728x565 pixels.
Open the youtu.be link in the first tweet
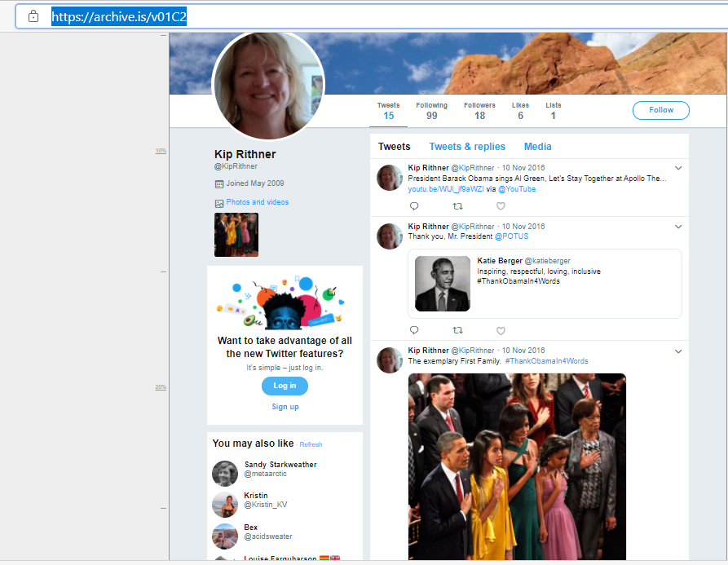446,189
